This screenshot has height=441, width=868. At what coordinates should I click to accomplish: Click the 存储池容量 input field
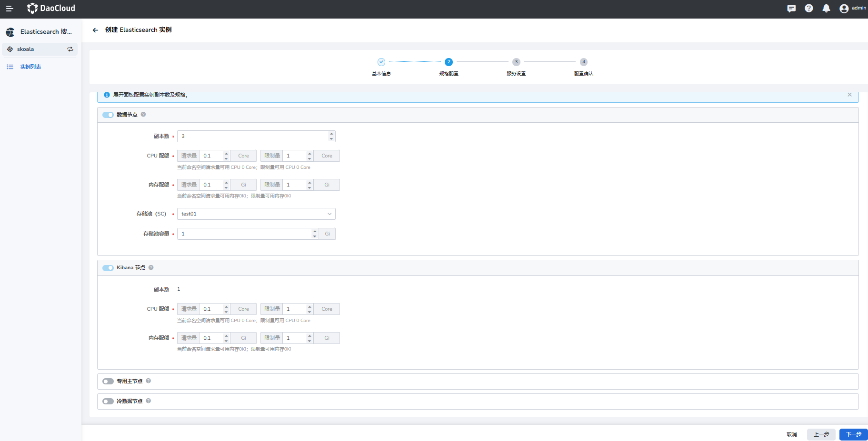point(245,234)
